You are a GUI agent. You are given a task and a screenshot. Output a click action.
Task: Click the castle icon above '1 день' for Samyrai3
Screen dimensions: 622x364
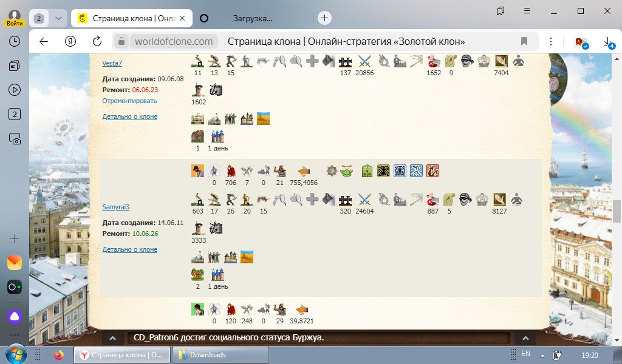pyautogui.click(x=217, y=275)
